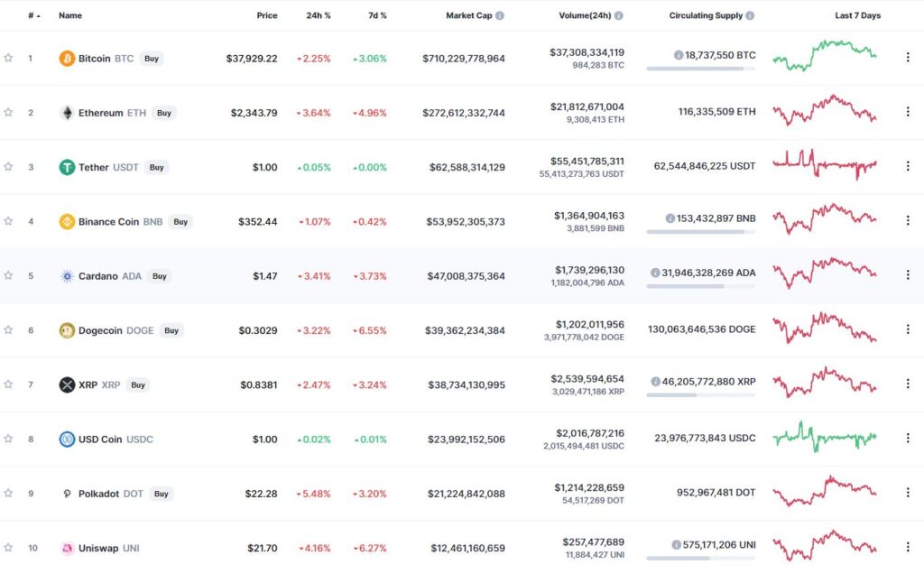
Task: Open the USD Coin 7-day sparkline chart
Action: (825, 438)
